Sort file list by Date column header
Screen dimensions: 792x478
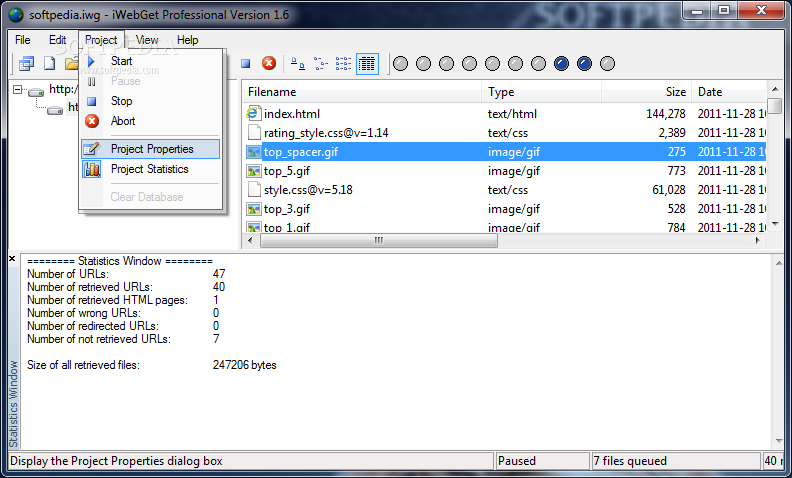pyautogui.click(x=729, y=92)
